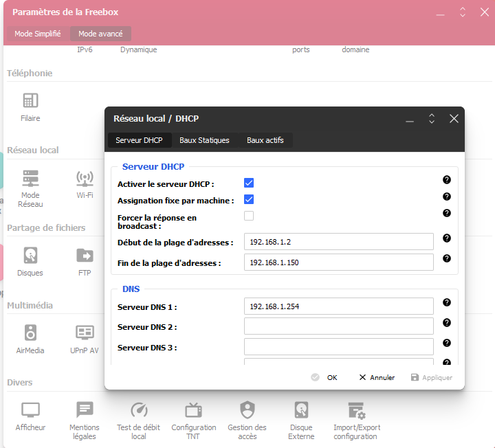Switch to Serveur DHCP tab

point(139,140)
